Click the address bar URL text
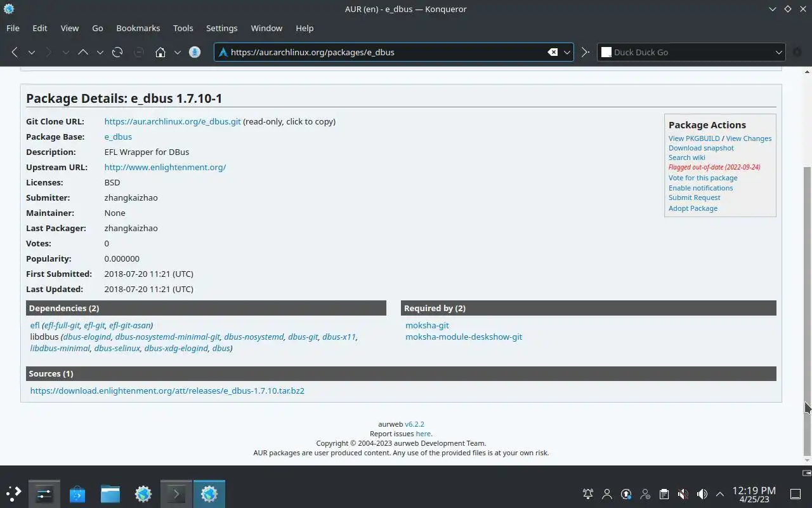 [x=313, y=52]
